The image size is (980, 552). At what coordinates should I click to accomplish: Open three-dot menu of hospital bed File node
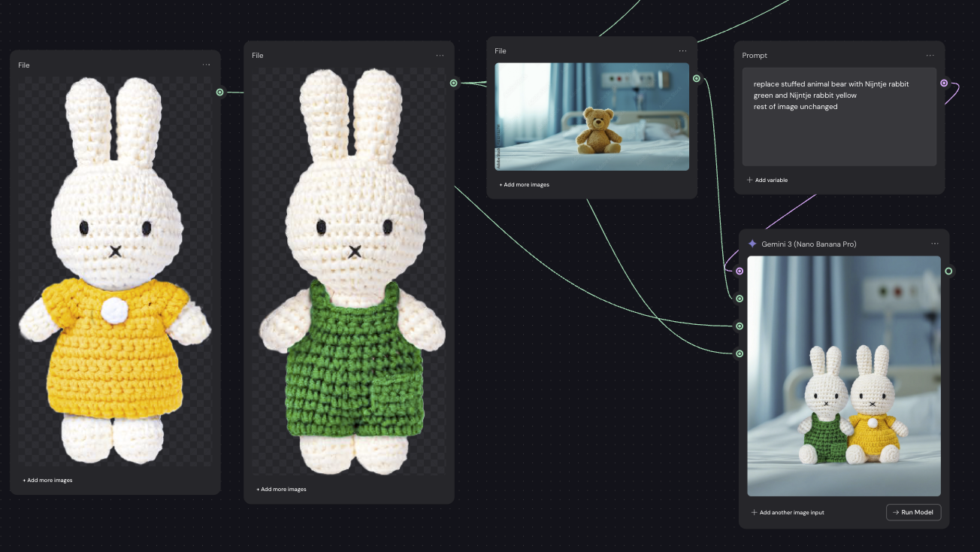[x=682, y=51]
